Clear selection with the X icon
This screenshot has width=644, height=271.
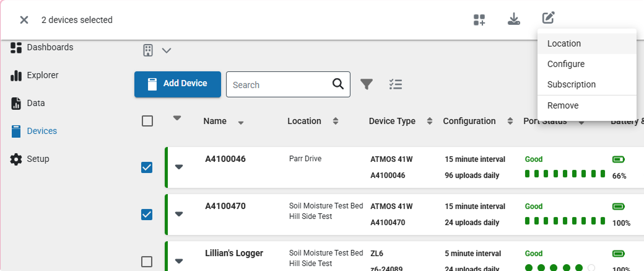coord(24,20)
